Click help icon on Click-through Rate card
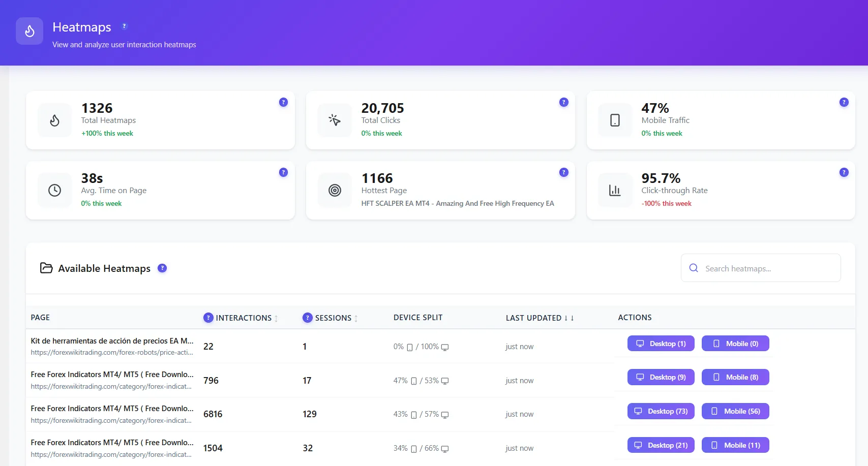The height and width of the screenshot is (466, 868). (x=844, y=172)
